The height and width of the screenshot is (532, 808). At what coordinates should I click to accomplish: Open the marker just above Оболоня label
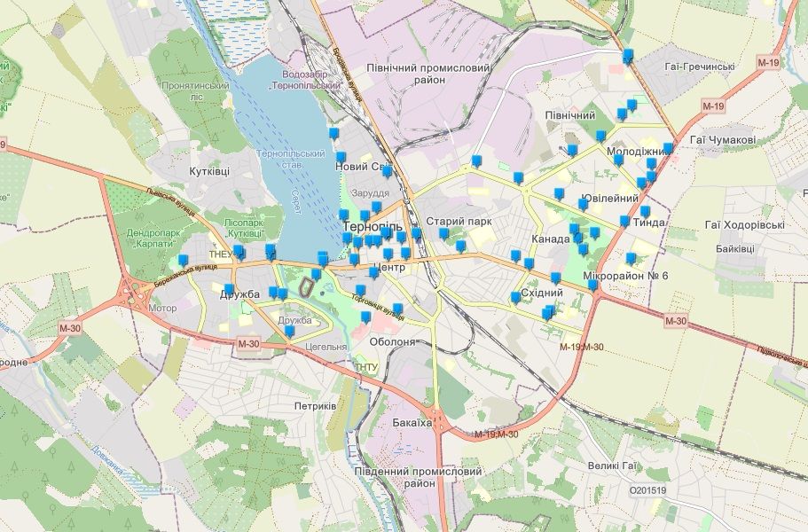pyautogui.click(x=398, y=309)
